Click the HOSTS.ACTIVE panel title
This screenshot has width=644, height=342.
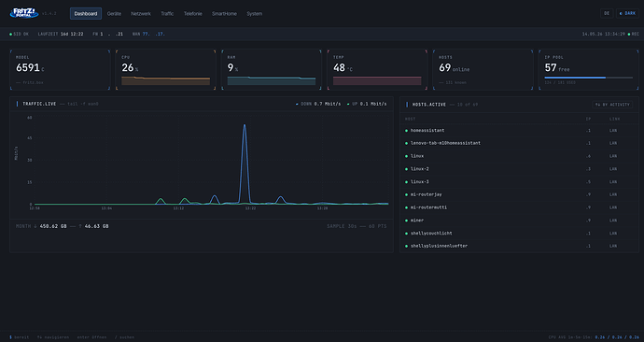pyautogui.click(x=428, y=105)
